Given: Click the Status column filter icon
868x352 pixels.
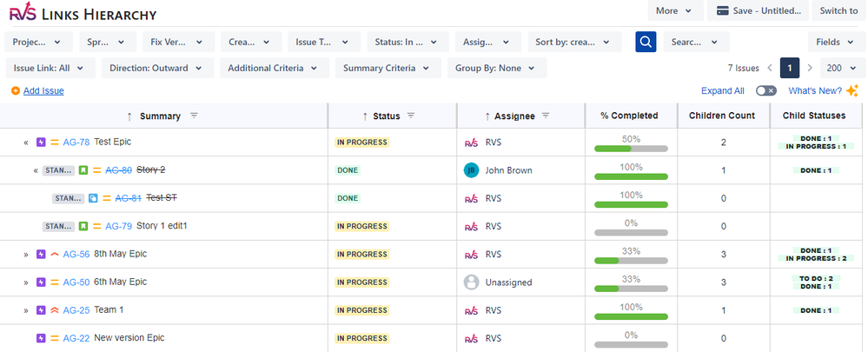Looking at the screenshot, I should pos(410,116).
